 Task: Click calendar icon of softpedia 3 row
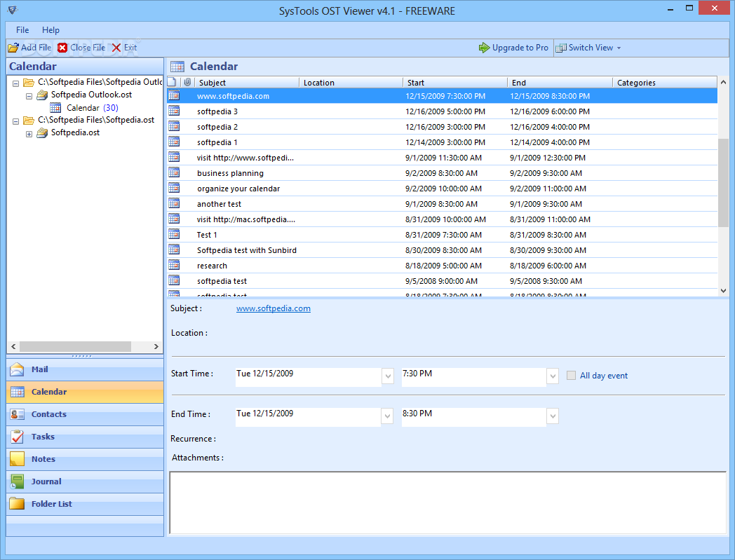point(174,111)
